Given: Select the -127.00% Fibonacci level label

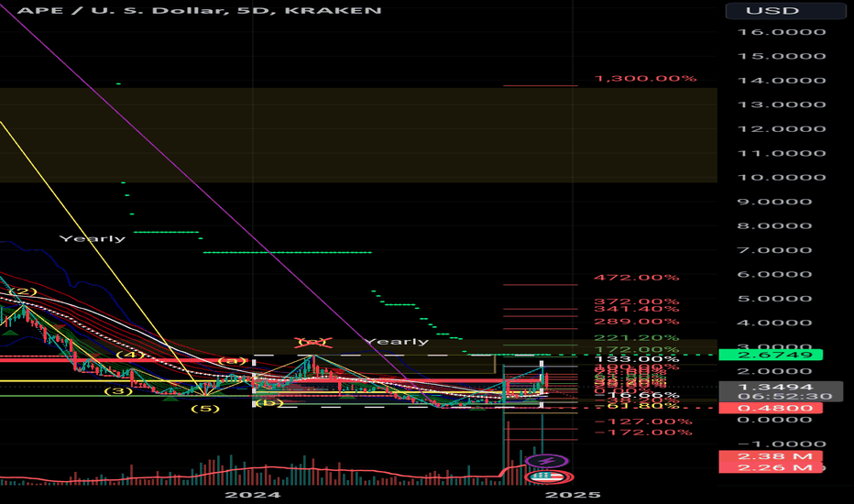Looking at the screenshot, I should point(643,422).
